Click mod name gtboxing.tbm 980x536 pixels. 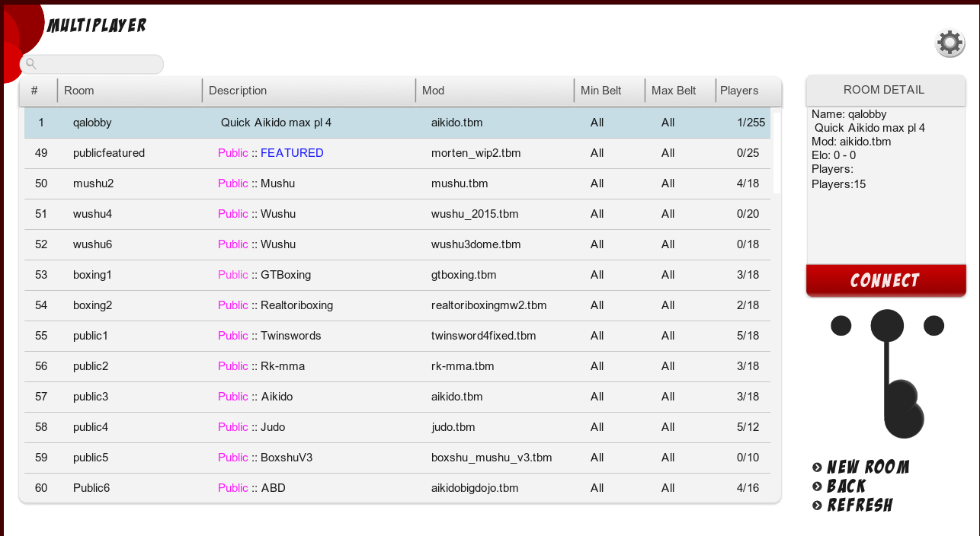pyautogui.click(x=464, y=275)
